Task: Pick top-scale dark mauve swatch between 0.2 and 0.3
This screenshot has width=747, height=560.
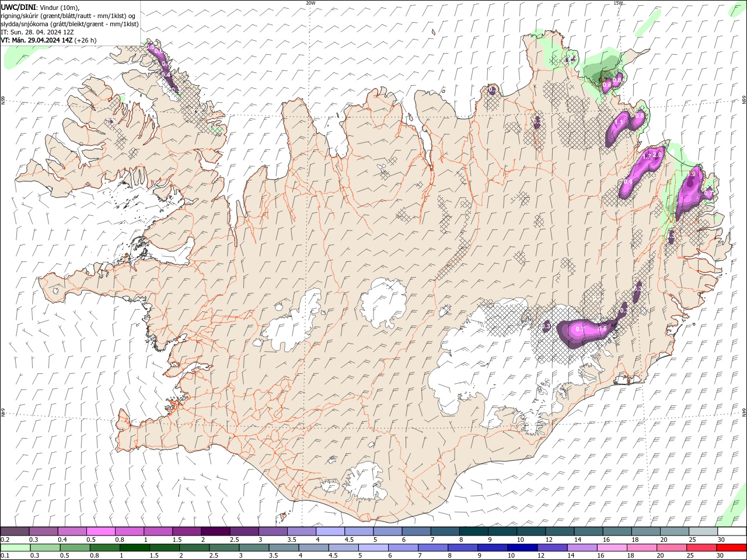Action: pos(15,531)
